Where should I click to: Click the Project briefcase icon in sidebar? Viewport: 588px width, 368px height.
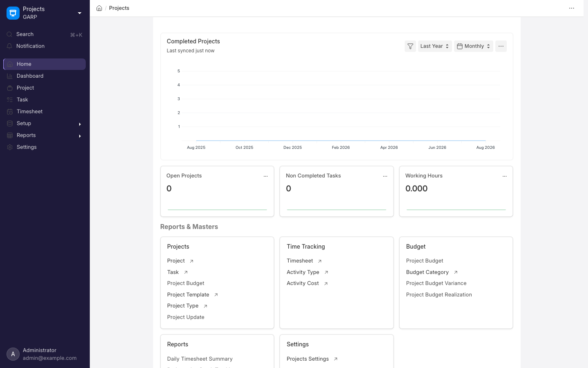(10, 88)
